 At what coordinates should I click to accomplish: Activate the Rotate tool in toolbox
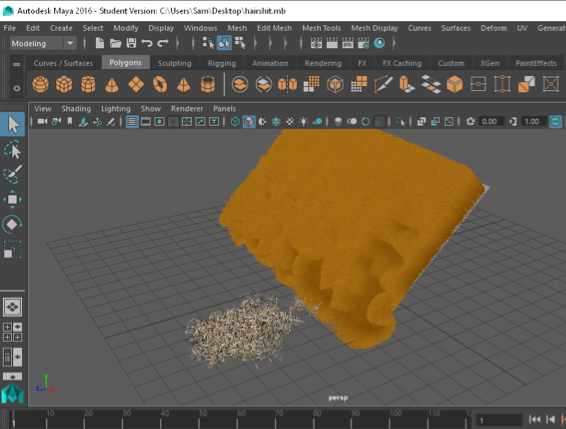12,224
